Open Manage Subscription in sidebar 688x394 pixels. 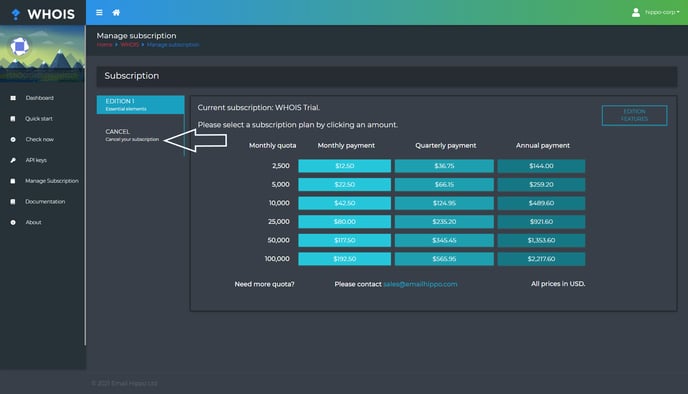(x=52, y=181)
